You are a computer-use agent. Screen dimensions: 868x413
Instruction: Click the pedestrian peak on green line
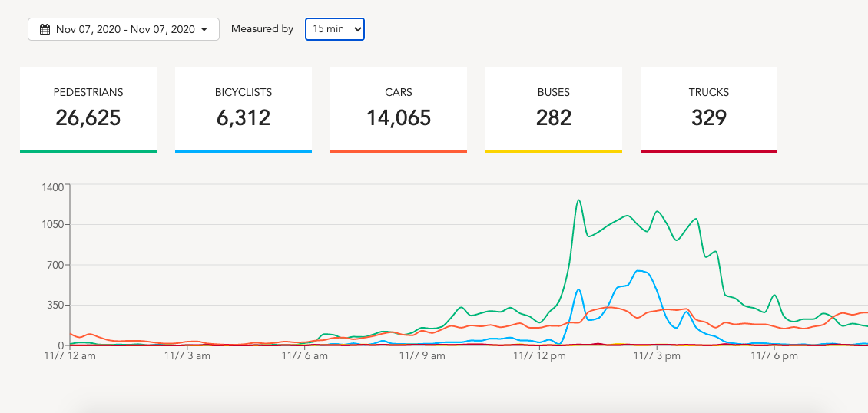[x=578, y=200]
